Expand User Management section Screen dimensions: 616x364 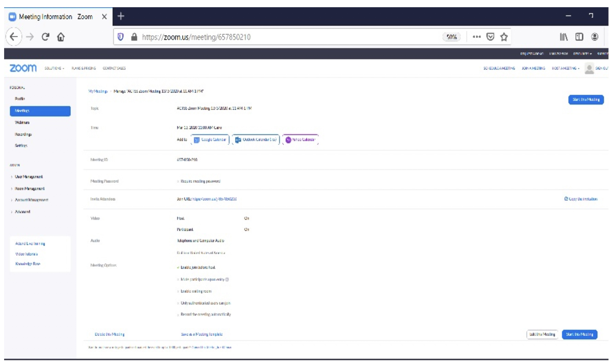point(29,177)
